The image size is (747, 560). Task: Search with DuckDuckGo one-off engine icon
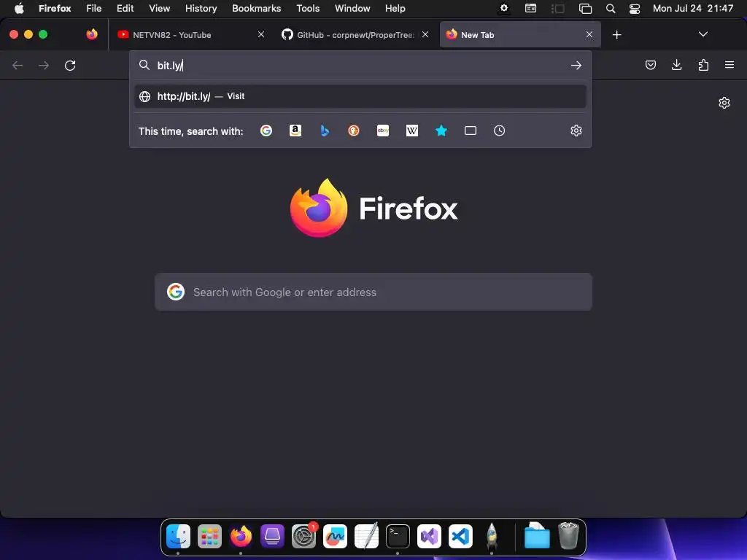(354, 131)
